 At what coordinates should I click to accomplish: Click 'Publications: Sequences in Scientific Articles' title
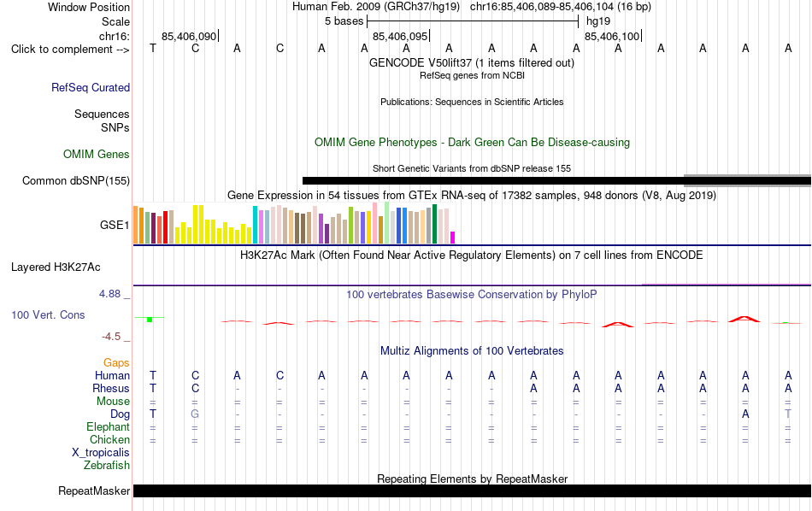472,102
